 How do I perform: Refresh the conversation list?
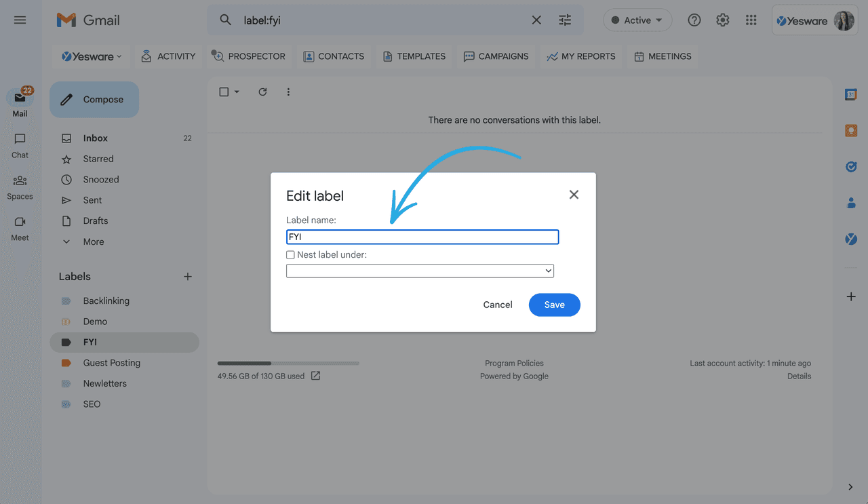(x=262, y=91)
